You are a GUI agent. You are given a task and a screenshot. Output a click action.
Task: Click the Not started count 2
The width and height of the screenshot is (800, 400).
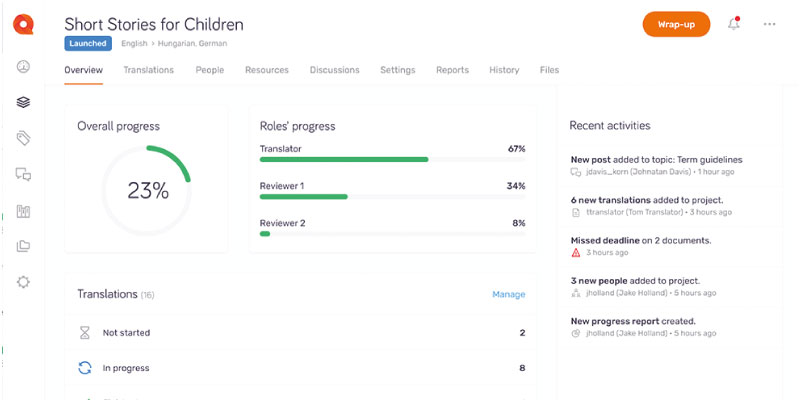(522, 333)
